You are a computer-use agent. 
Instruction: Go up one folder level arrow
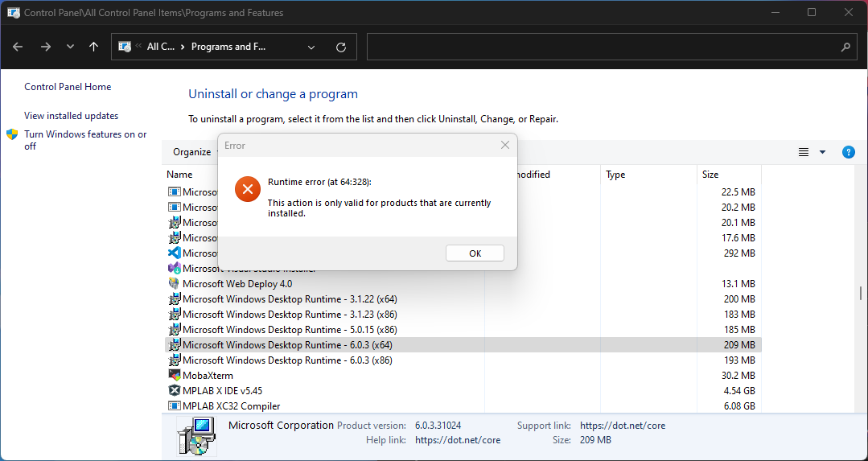(94, 47)
